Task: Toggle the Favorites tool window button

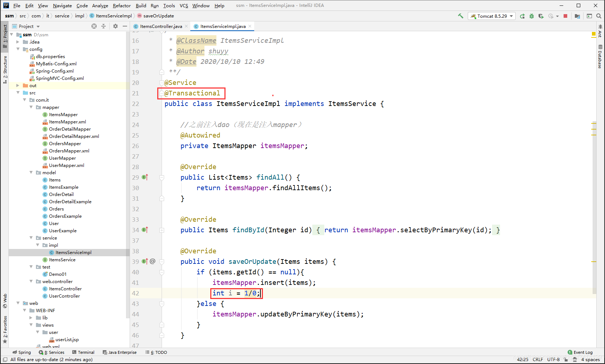Action: click(5, 330)
